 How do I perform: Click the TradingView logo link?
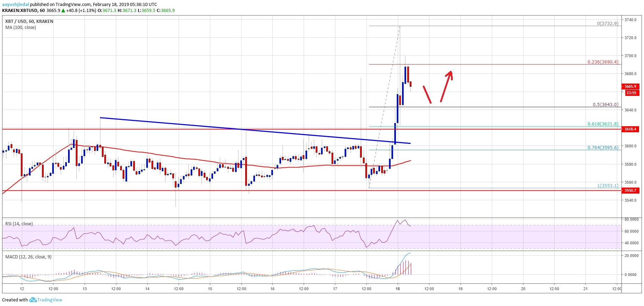pos(46,300)
